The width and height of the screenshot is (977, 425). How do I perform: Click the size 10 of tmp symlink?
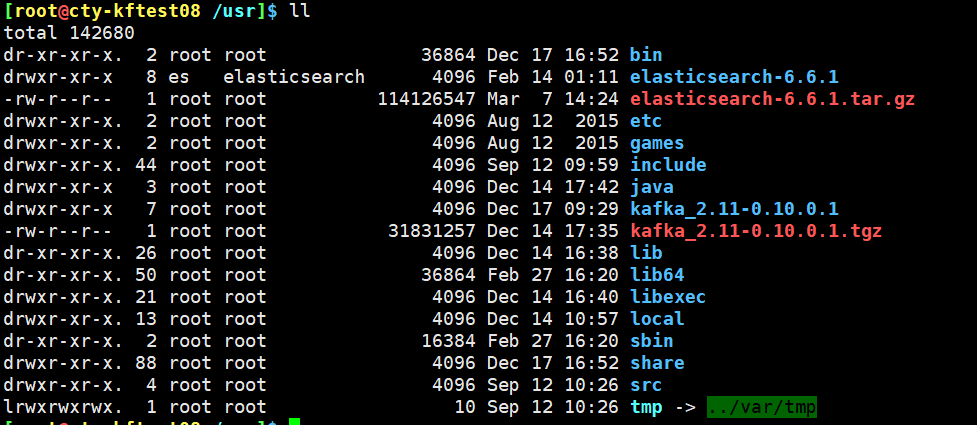[x=465, y=408]
